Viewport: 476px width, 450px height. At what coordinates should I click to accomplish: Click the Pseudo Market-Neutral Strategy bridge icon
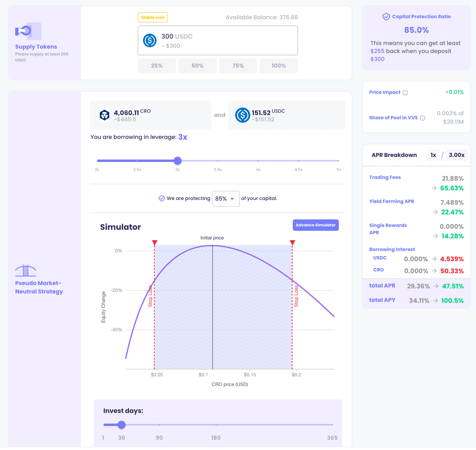click(26, 271)
